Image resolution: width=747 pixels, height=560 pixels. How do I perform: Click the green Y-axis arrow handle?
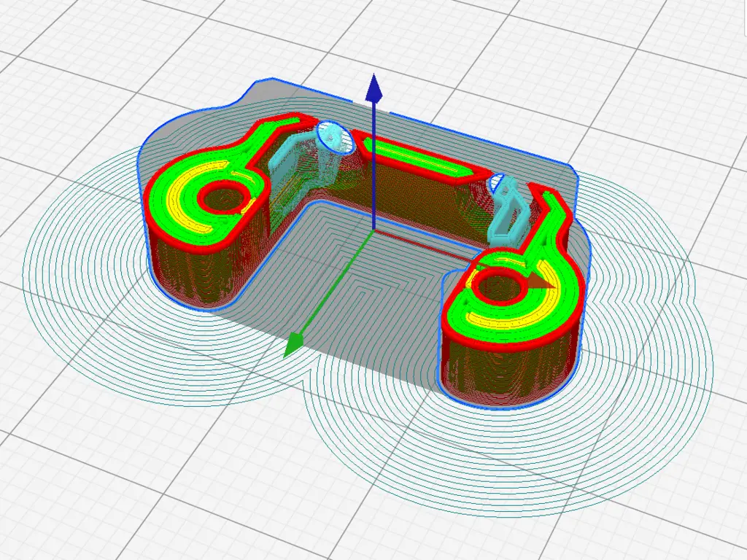click(x=293, y=344)
